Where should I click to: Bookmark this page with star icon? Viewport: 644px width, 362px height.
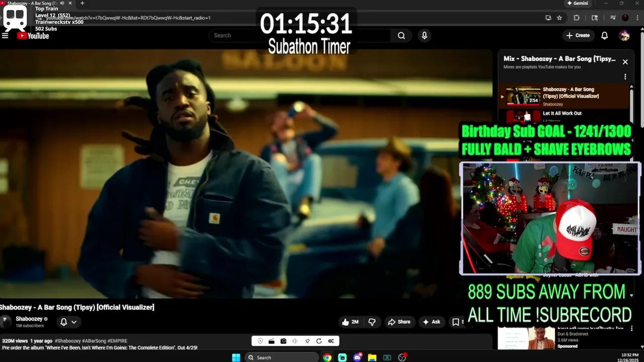click(x=559, y=18)
